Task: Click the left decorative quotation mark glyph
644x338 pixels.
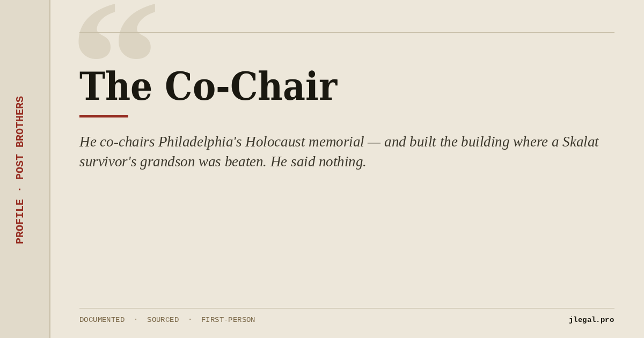Action: pyautogui.click(x=97, y=32)
